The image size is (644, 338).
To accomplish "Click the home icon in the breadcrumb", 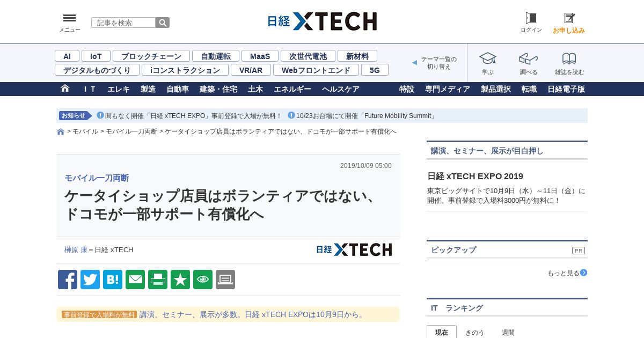I will tap(61, 132).
